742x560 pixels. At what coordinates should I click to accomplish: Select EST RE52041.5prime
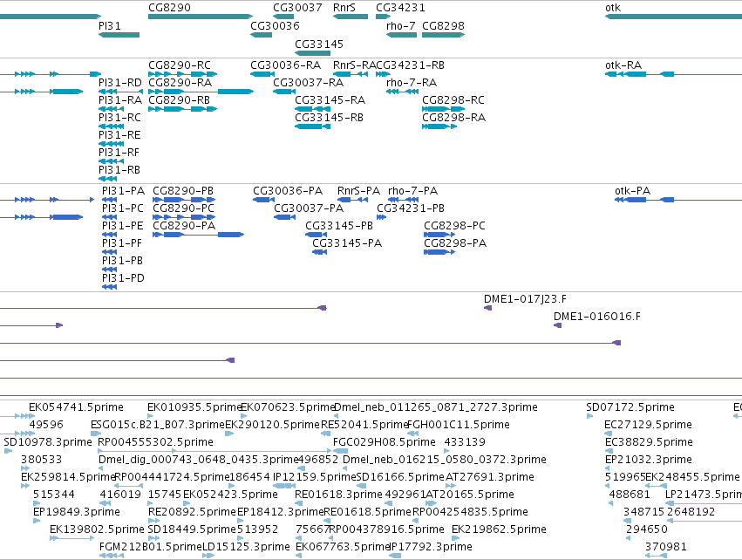(325, 434)
